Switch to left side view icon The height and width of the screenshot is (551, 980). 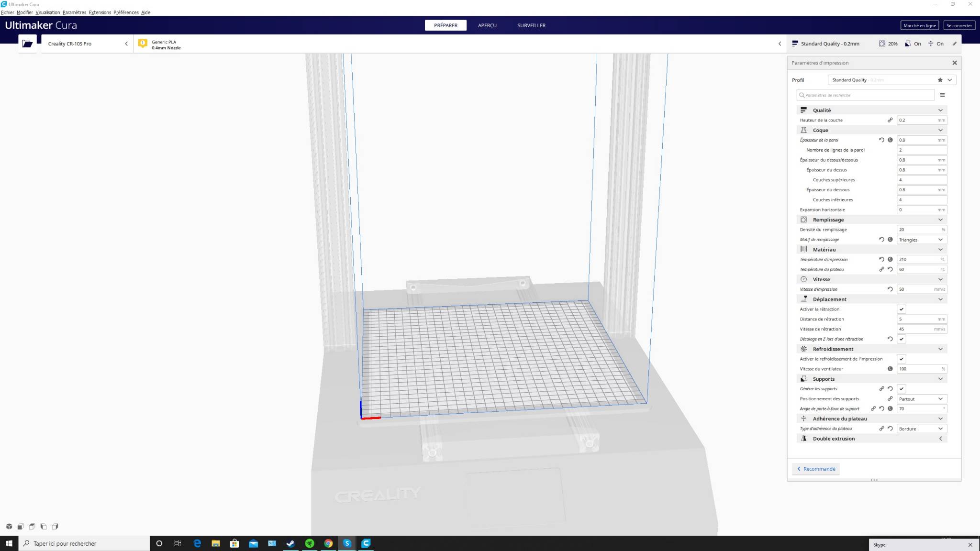point(44,527)
